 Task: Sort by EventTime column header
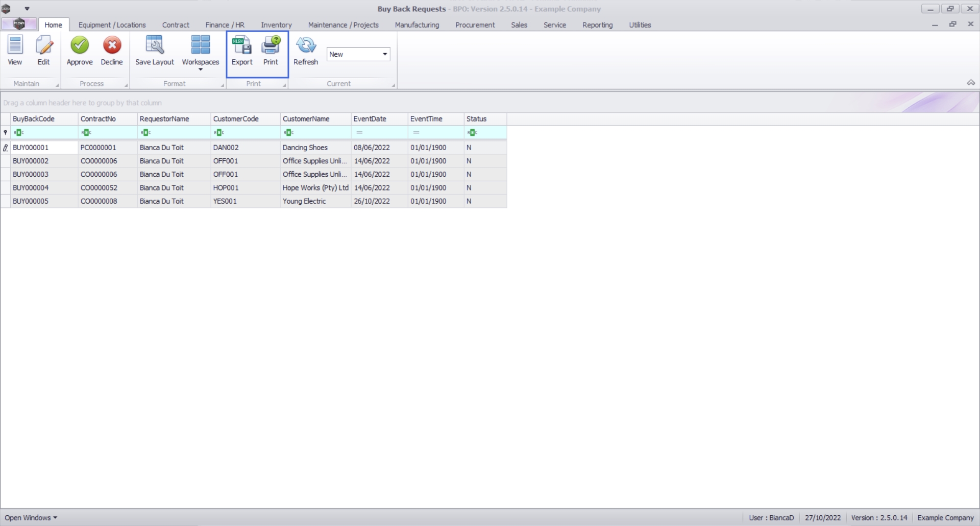pos(436,119)
